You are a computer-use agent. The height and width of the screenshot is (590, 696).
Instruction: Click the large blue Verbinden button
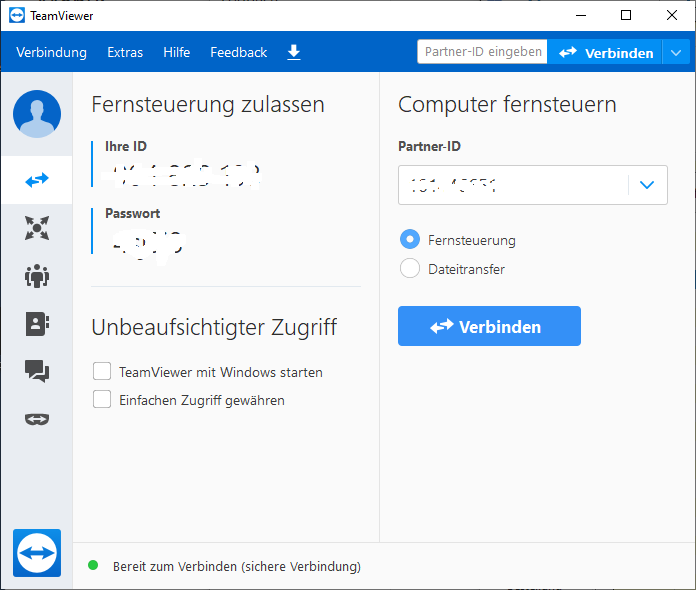(x=489, y=326)
